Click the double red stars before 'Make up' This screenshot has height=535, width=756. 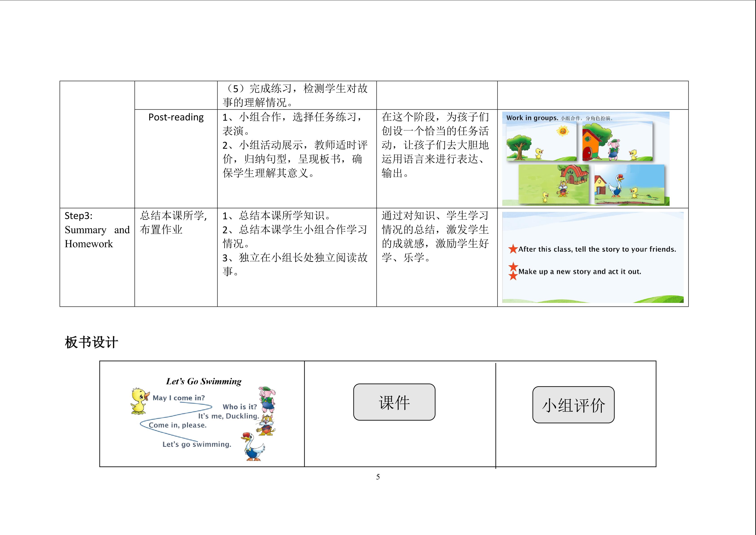click(x=513, y=271)
